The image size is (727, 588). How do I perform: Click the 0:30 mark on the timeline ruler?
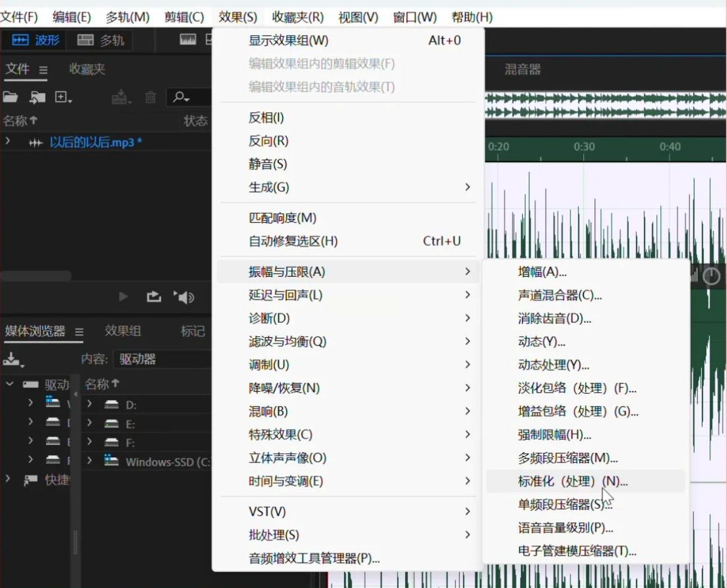point(584,148)
